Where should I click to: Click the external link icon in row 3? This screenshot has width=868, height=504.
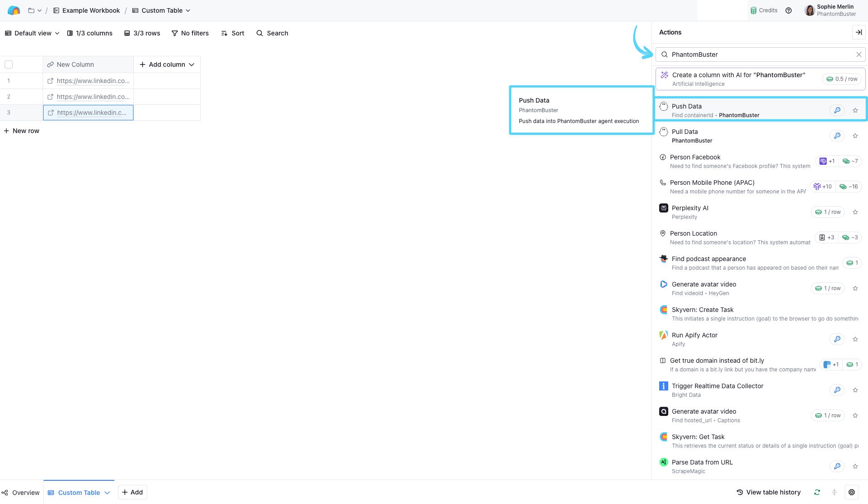click(x=51, y=113)
